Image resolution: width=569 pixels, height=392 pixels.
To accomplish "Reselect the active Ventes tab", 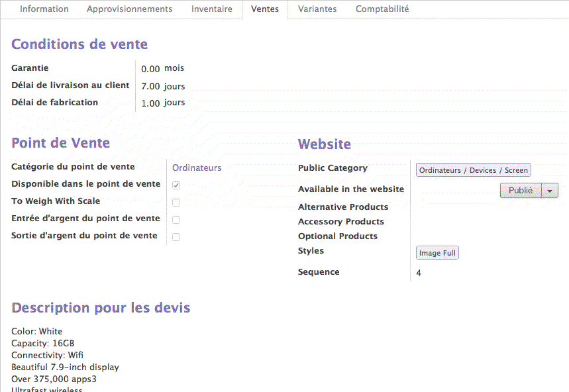I will pos(265,9).
